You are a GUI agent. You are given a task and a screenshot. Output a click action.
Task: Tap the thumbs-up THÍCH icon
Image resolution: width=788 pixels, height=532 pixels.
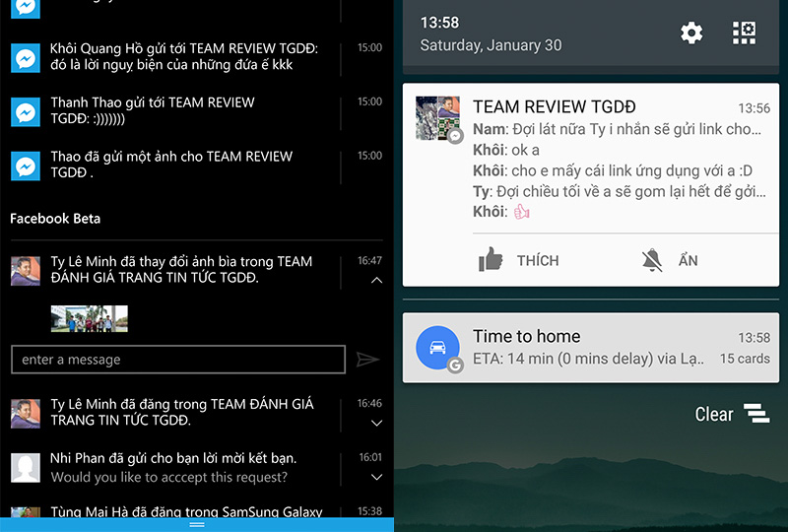[x=491, y=260]
